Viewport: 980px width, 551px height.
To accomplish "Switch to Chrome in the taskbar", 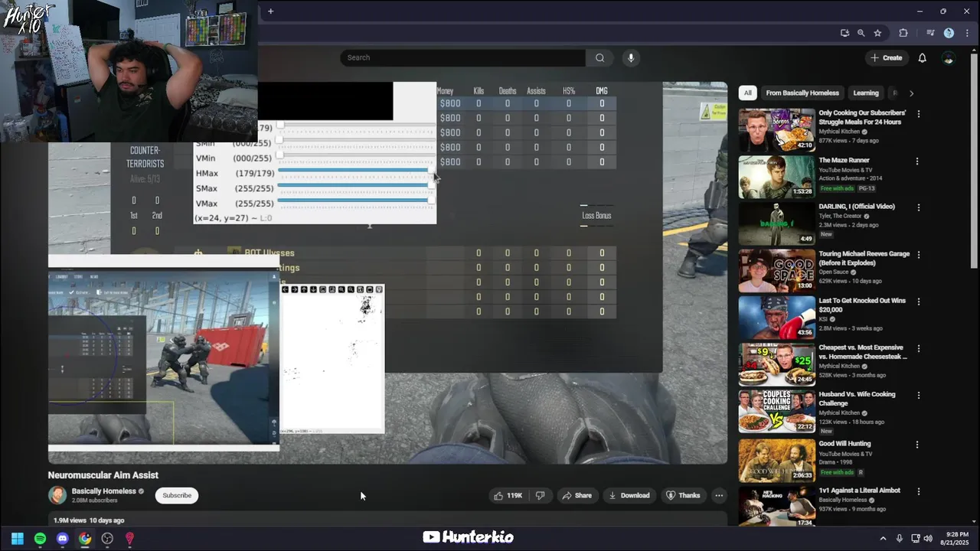I will (x=85, y=539).
